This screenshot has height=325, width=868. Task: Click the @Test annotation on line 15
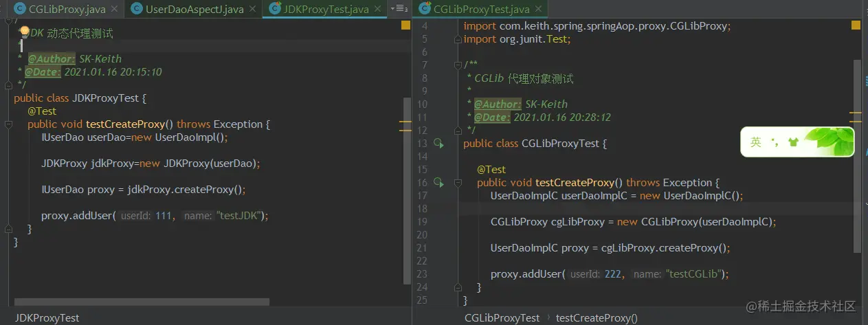coord(491,170)
